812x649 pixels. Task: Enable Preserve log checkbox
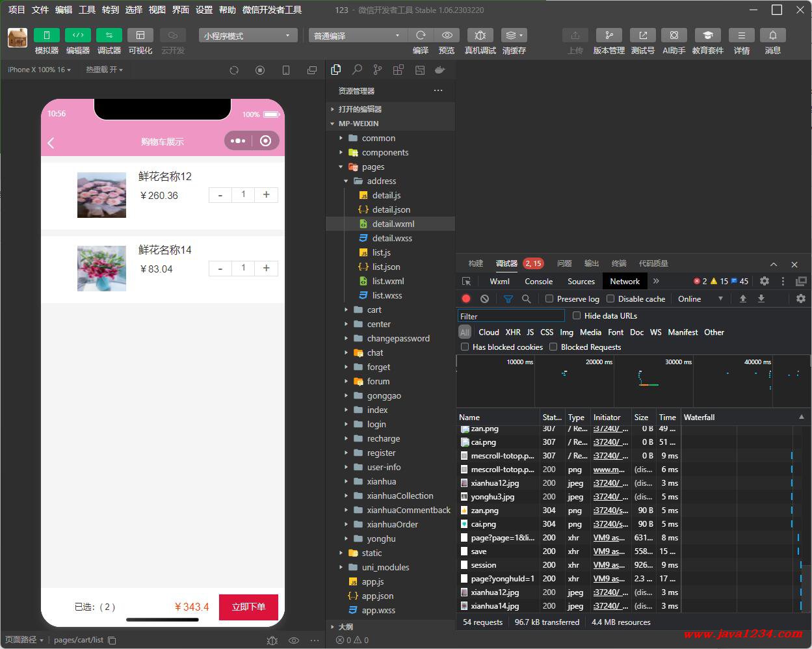pyautogui.click(x=549, y=298)
